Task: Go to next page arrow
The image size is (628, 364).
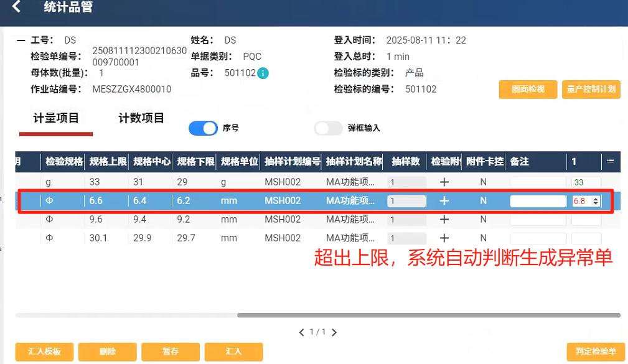Action: (334, 332)
